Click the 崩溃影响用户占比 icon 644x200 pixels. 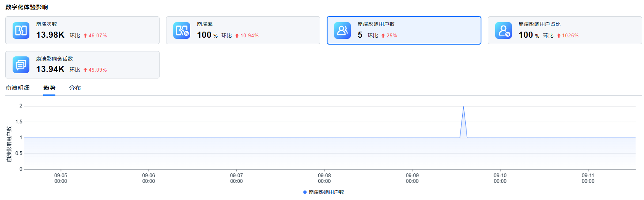point(504,30)
